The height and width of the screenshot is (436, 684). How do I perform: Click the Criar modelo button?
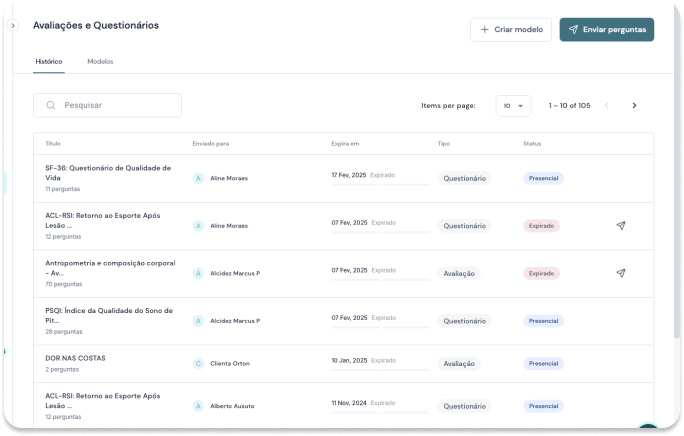(x=510, y=30)
